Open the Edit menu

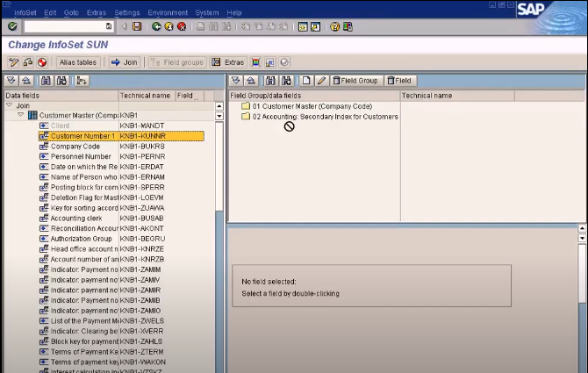click(x=50, y=13)
